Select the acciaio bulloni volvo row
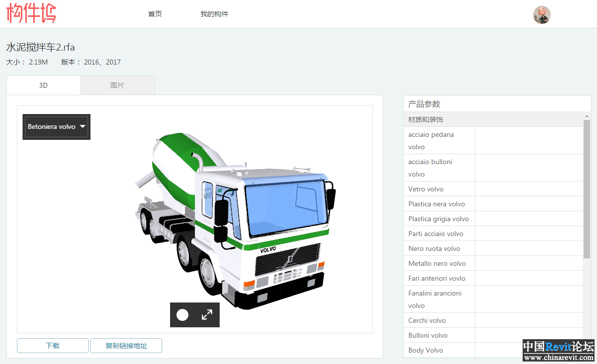Viewport: 597px width, 364px height. tap(493, 168)
